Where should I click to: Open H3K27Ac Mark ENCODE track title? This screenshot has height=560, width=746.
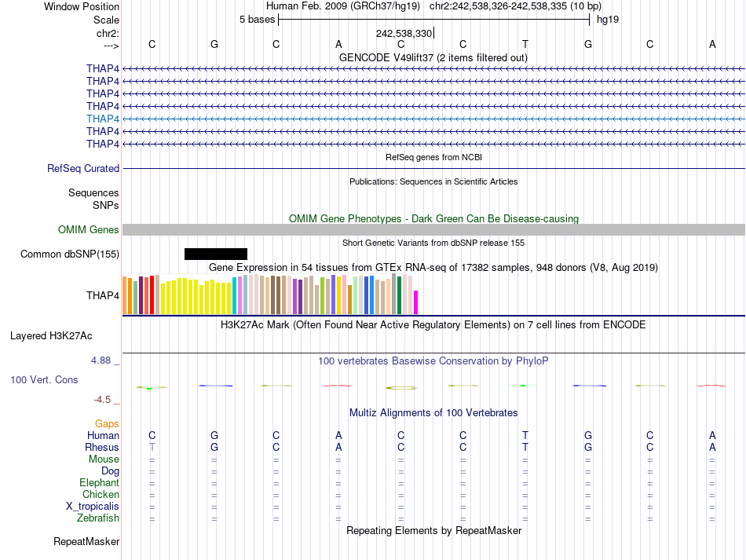433,325
